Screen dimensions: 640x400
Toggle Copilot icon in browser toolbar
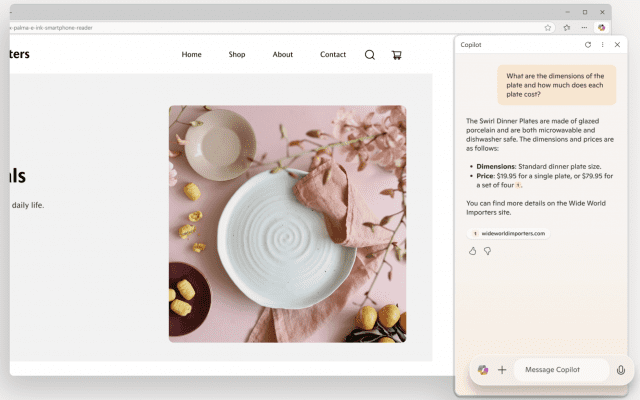pos(601,28)
